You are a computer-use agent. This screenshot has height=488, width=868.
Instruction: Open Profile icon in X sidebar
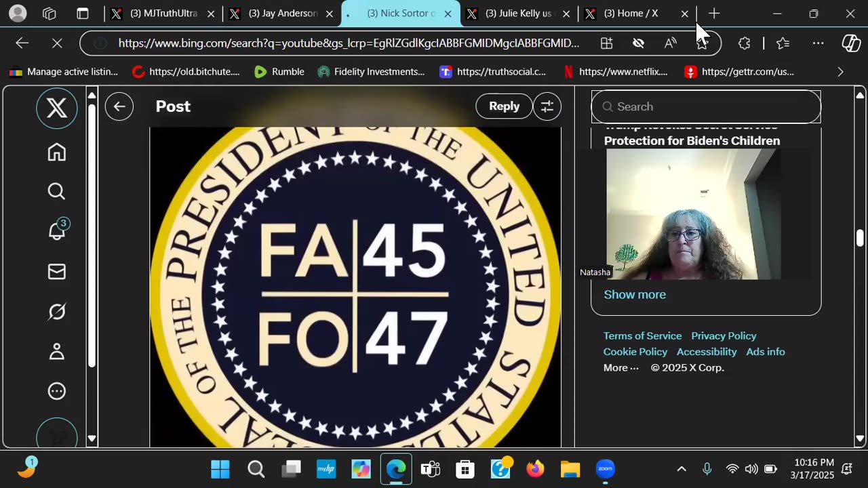(x=57, y=351)
